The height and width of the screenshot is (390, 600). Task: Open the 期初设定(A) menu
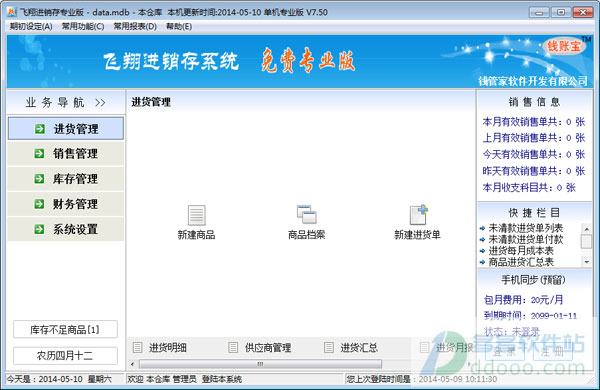coord(31,26)
